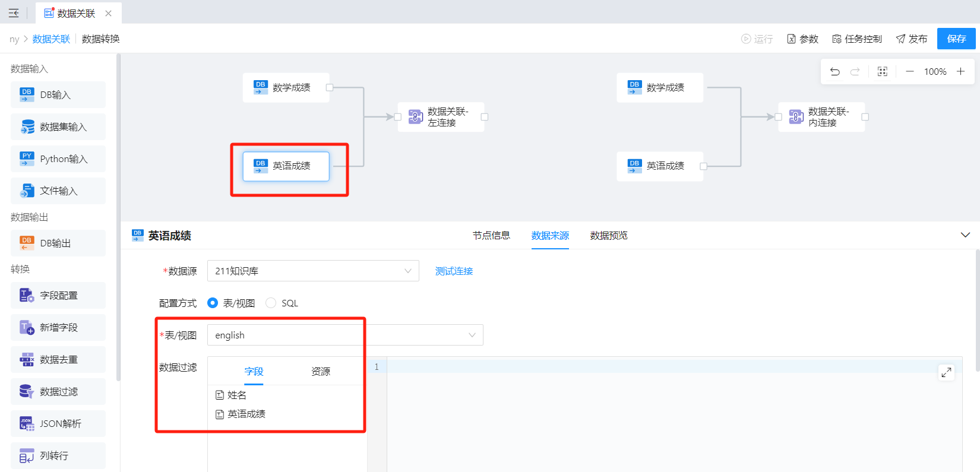Open the 表/视图 dropdown showing english
The image size is (980, 472).
coord(345,335)
